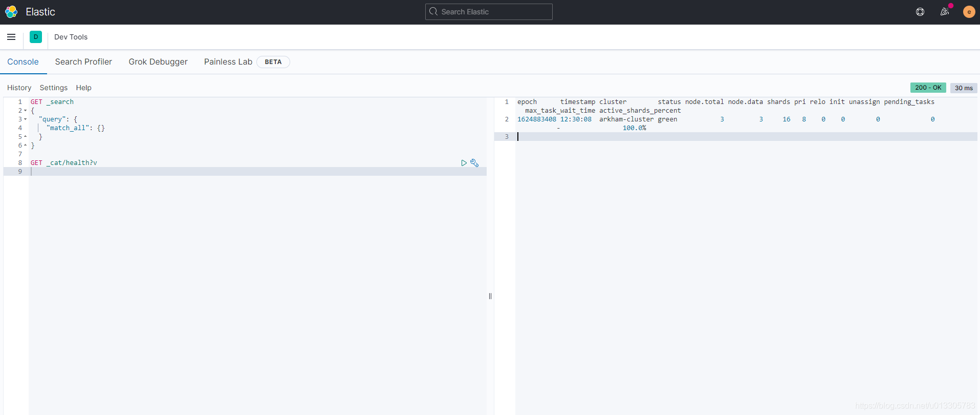Click 'arkham-cluster' in the output

pos(626,119)
